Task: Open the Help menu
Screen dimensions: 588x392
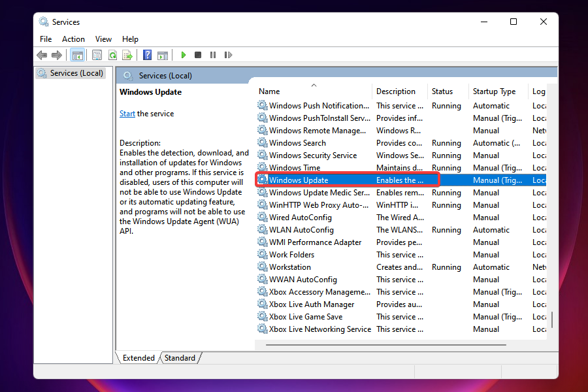Action: pos(130,39)
